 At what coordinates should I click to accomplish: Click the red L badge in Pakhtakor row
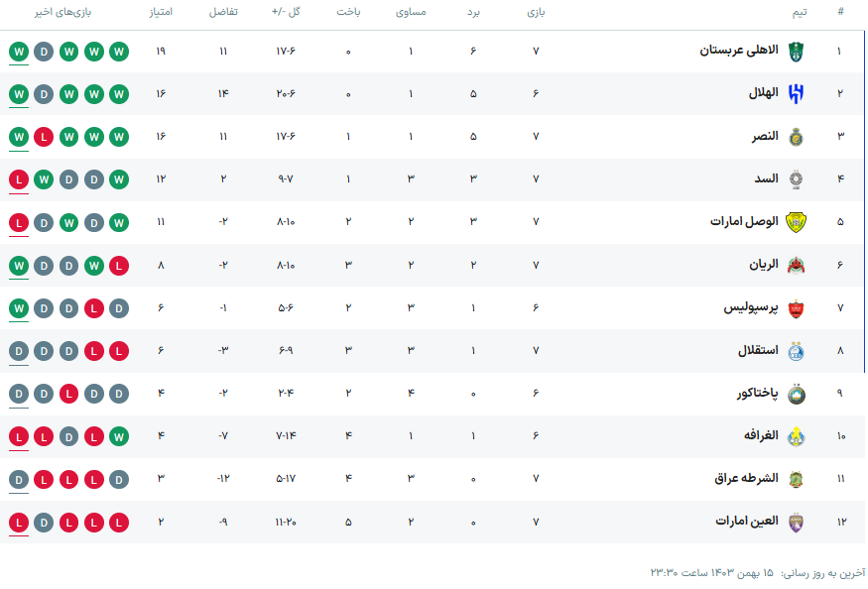pos(68,394)
